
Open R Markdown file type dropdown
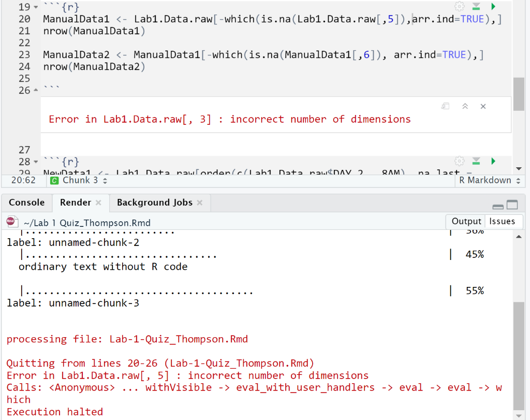(x=490, y=181)
